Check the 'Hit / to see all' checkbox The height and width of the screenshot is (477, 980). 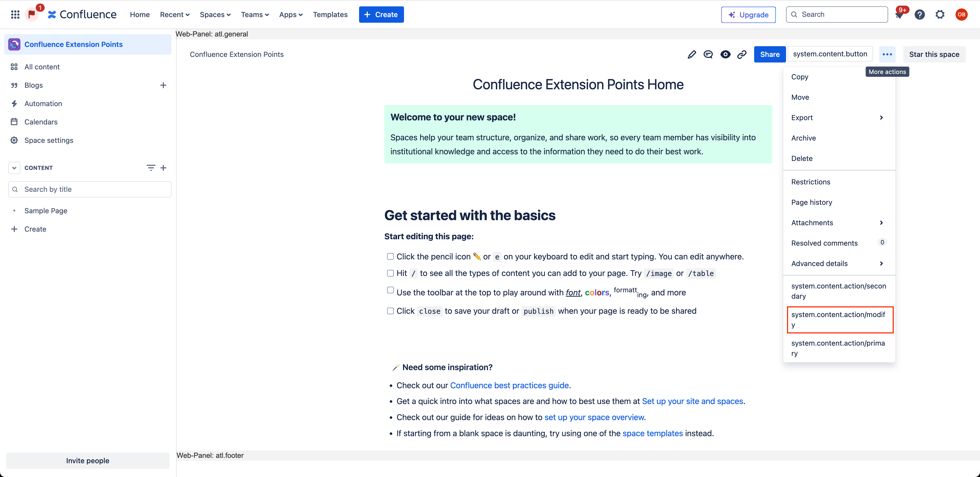390,273
